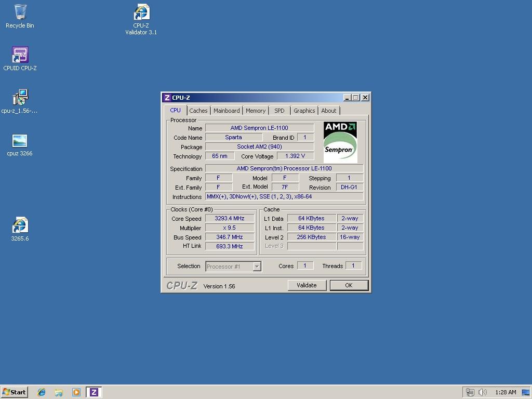
Task: Select the 3265.6 desktop shortcut
Action: coord(20,229)
